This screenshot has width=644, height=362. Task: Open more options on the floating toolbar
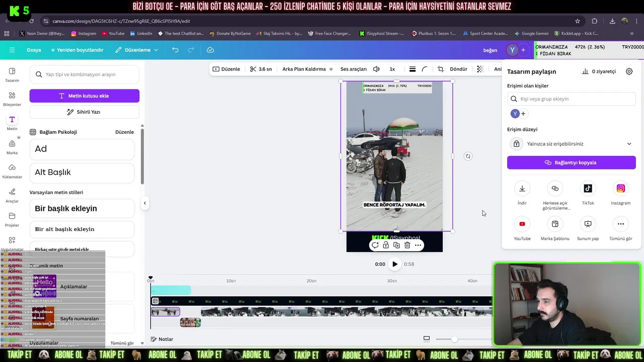418,245
